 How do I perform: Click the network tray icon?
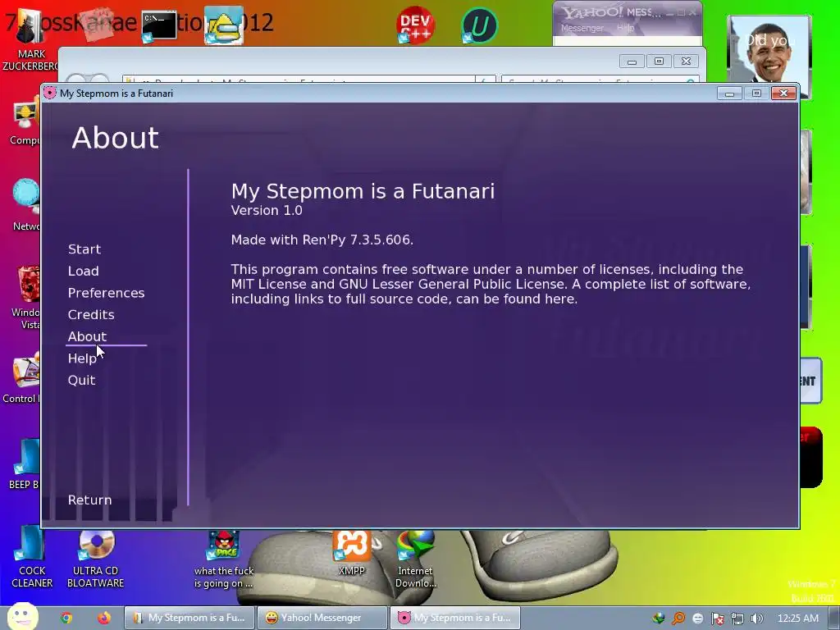coord(737,619)
